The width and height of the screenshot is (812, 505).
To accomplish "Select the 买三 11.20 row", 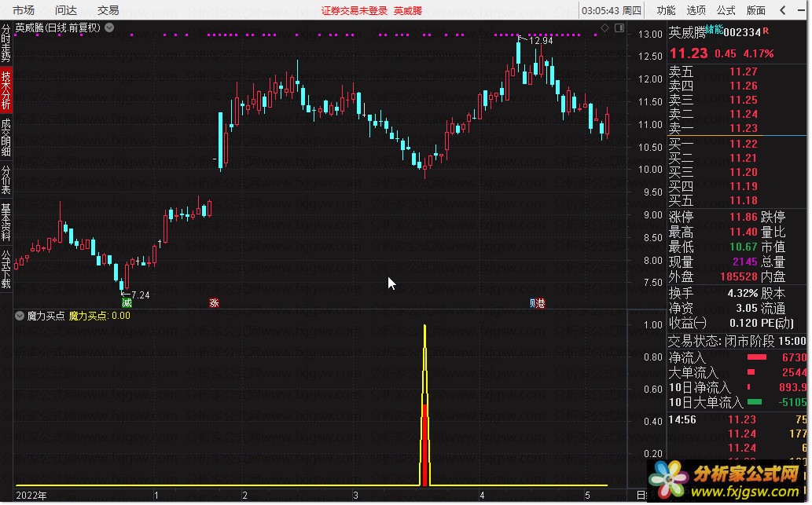I will click(737, 172).
